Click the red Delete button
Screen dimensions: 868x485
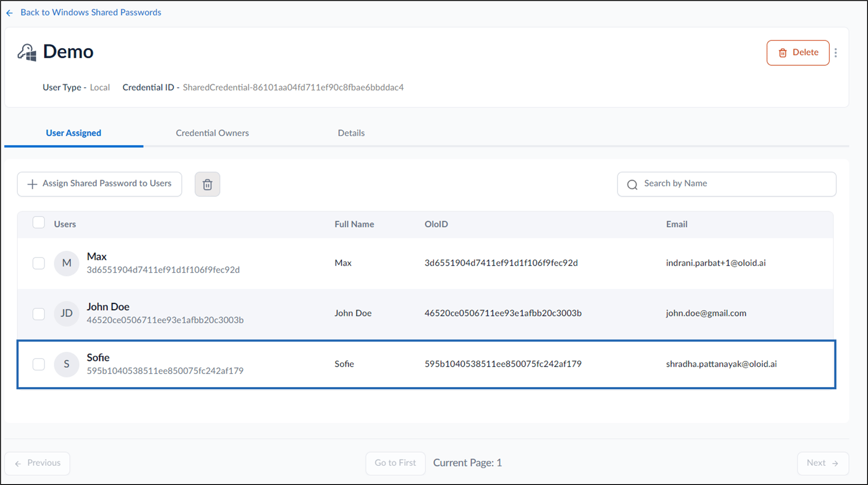click(798, 53)
